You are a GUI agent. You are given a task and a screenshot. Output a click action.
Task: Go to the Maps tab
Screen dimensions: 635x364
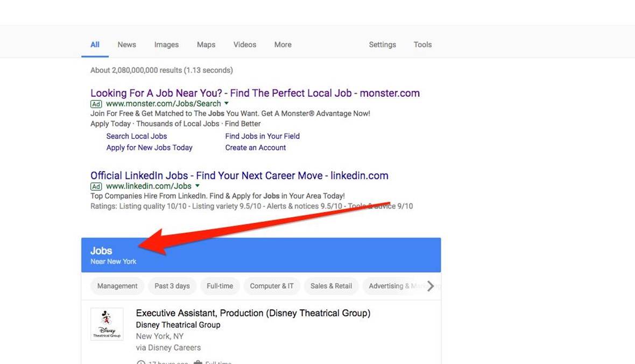(x=206, y=45)
